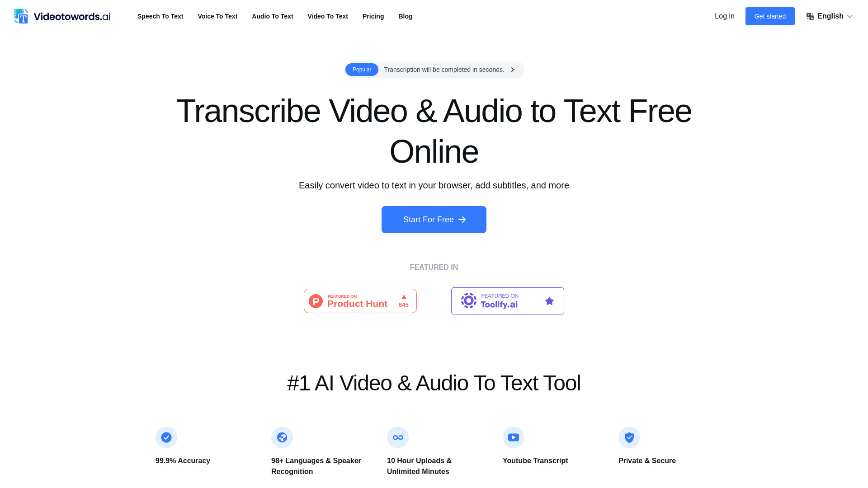Click the globe icon for language selection
Image resolution: width=868 pixels, height=488 pixels.
tap(810, 16)
